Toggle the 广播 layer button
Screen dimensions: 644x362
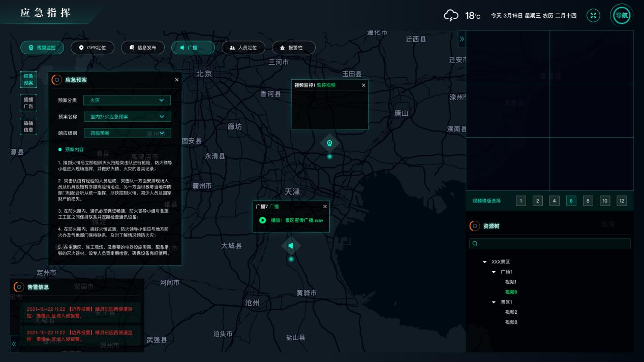coord(193,48)
